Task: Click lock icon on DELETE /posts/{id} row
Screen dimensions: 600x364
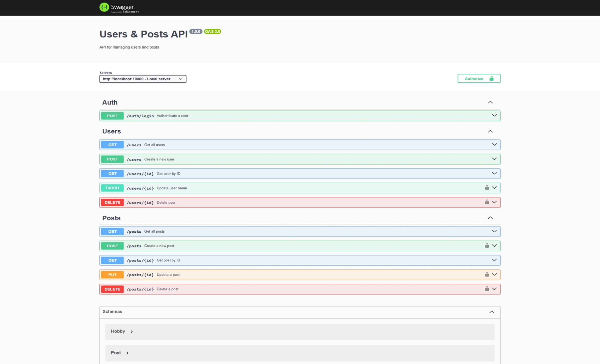Action: [x=487, y=289]
